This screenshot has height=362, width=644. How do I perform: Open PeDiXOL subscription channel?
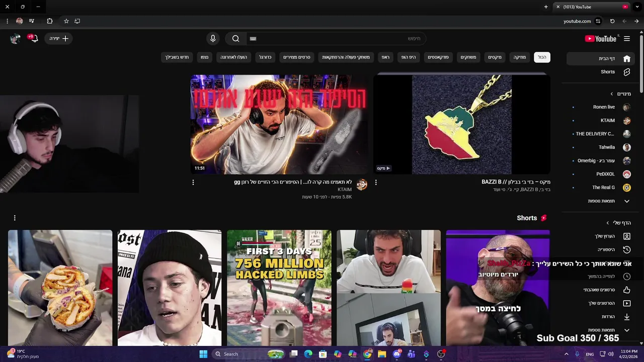(x=601, y=174)
